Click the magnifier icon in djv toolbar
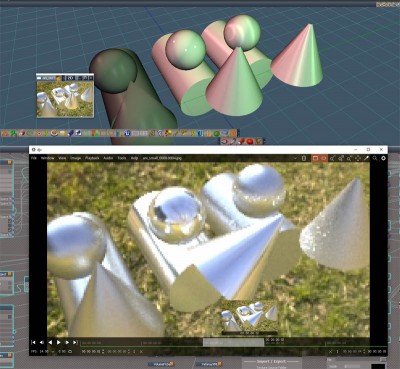Viewport: 400px width, 369px height. [375, 158]
